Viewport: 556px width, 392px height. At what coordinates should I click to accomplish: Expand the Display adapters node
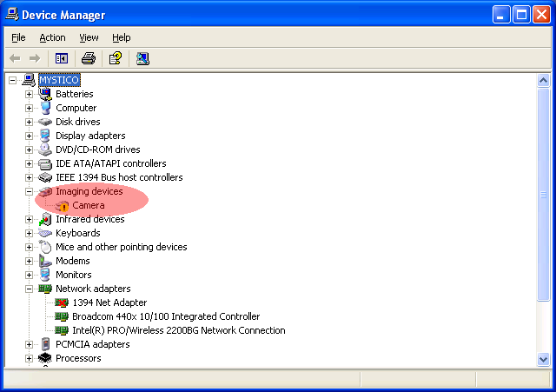[x=29, y=136]
